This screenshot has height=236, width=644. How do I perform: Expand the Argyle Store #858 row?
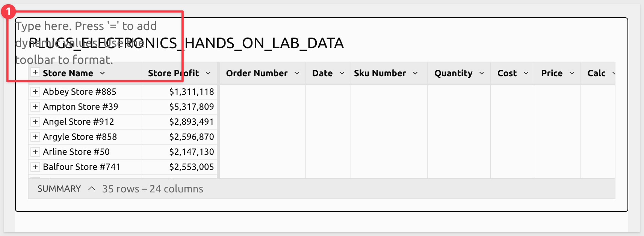(x=35, y=137)
